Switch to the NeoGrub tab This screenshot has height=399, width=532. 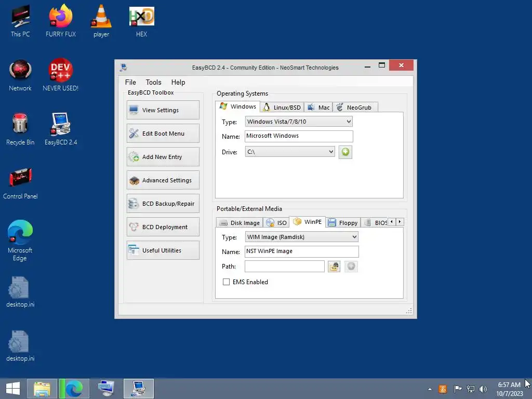pos(355,107)
